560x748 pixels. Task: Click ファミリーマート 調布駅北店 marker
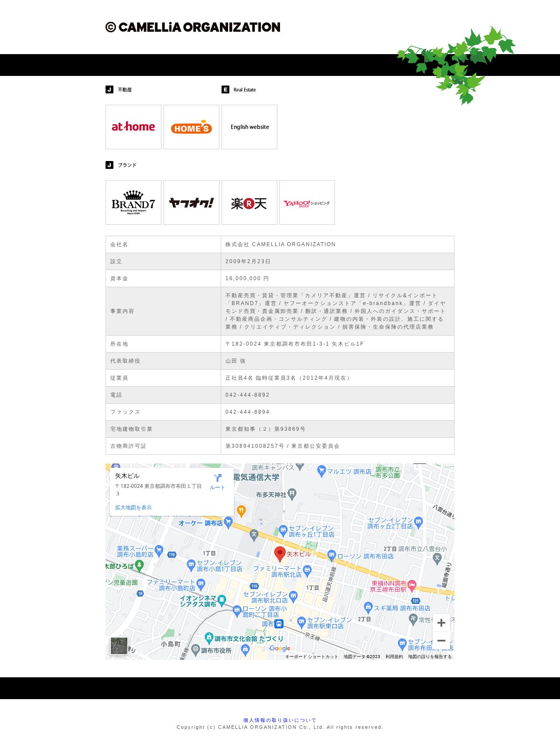307,571
